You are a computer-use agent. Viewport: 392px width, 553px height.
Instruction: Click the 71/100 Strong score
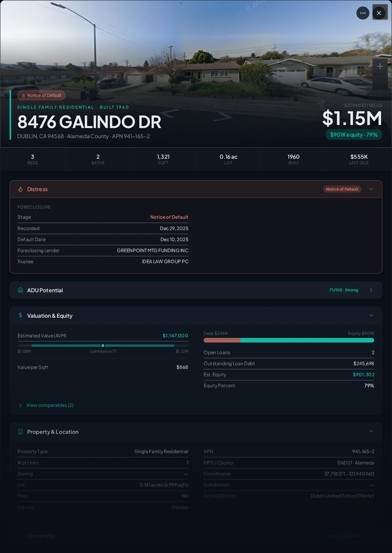tap(343, 290)
